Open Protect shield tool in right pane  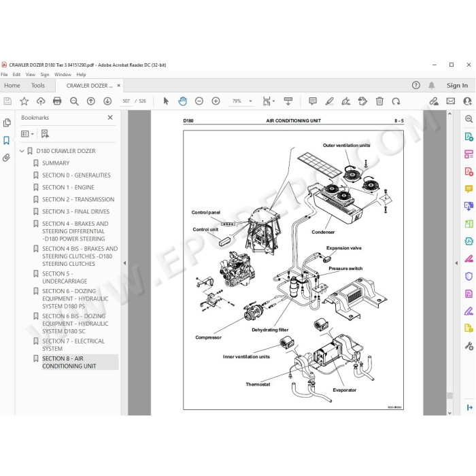tap(469, 276)
